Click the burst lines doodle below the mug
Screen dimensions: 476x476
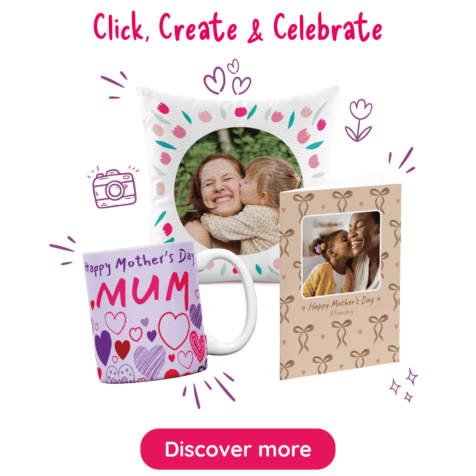pyautogui.click(x=209, y=390)
